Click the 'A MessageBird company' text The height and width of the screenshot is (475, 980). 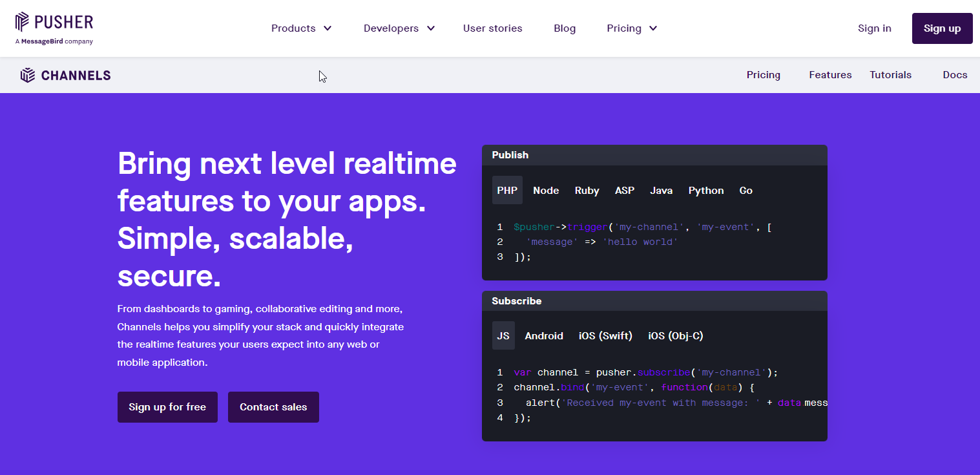pyautogui.click(x=54, y=41)
